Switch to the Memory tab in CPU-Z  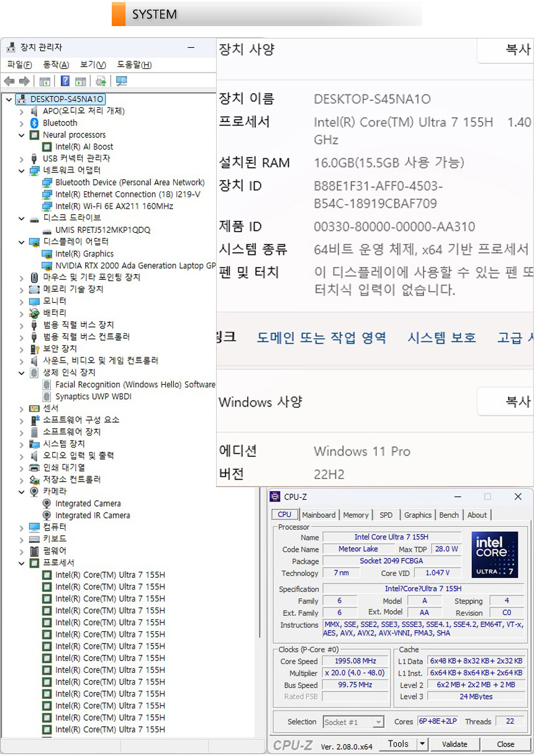tap(356, 515)
